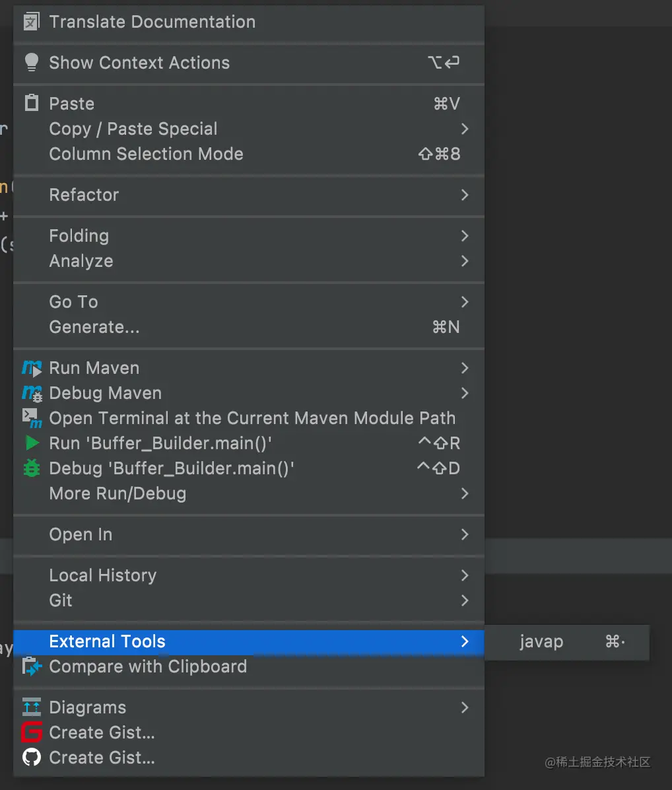
Task: Open the Go To submenu
Action: click(73, 302)
